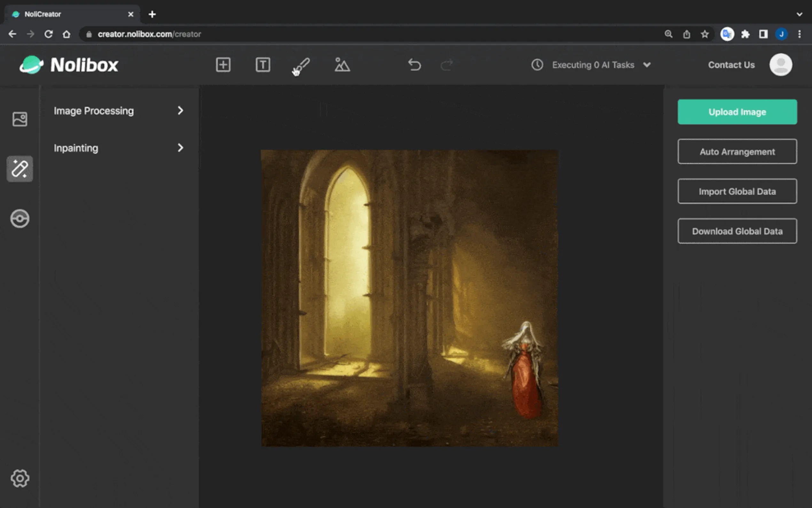This screenshot has height=508, width=812.
Task: Expand the Inpainting section
Action: click(x=118, y=148)
